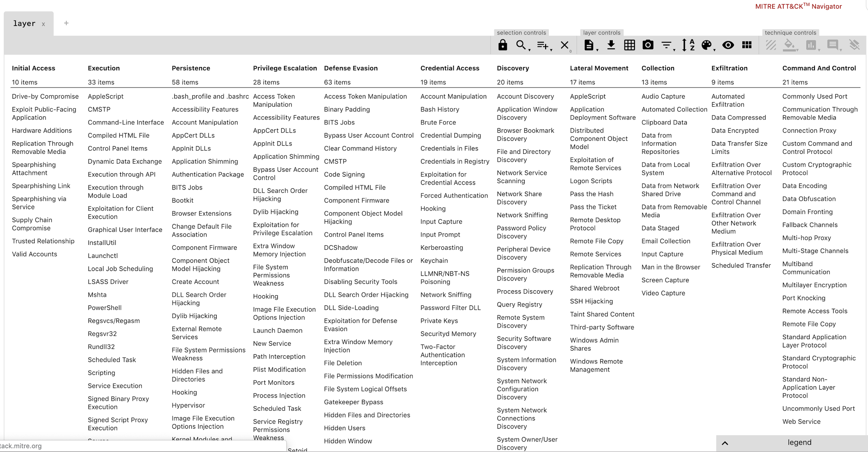Viewport: 868px width, 452px height.
Task: Toggle technique enabled state hatched icon
Action: pyautogui.click(x=771, y=45)
